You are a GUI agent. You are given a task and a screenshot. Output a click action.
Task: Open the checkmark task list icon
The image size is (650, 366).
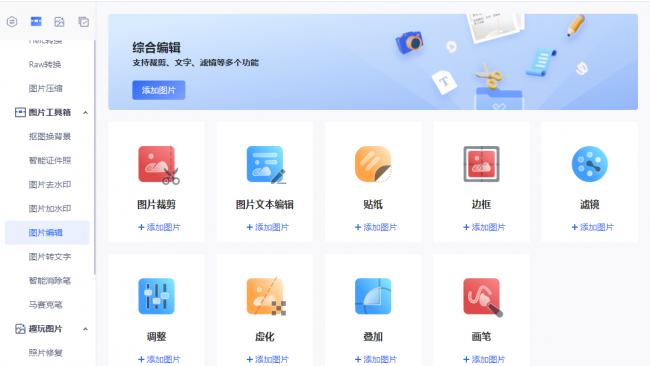coord(83,22)
